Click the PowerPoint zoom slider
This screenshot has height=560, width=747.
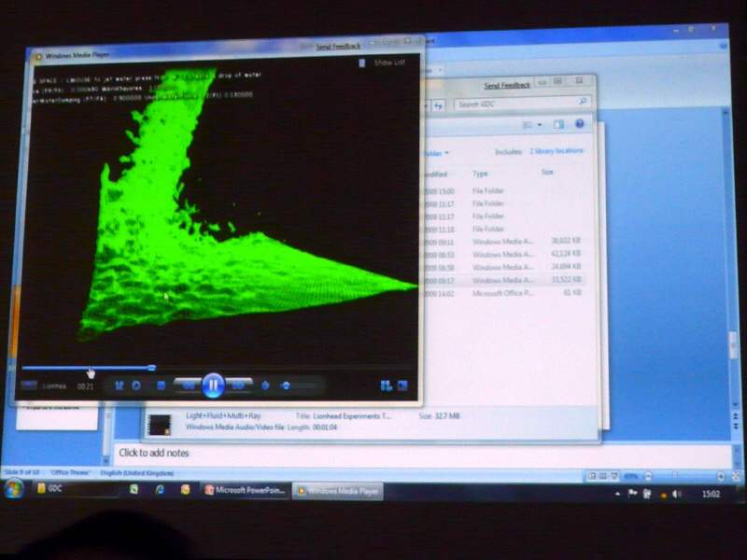click(674, 475)
